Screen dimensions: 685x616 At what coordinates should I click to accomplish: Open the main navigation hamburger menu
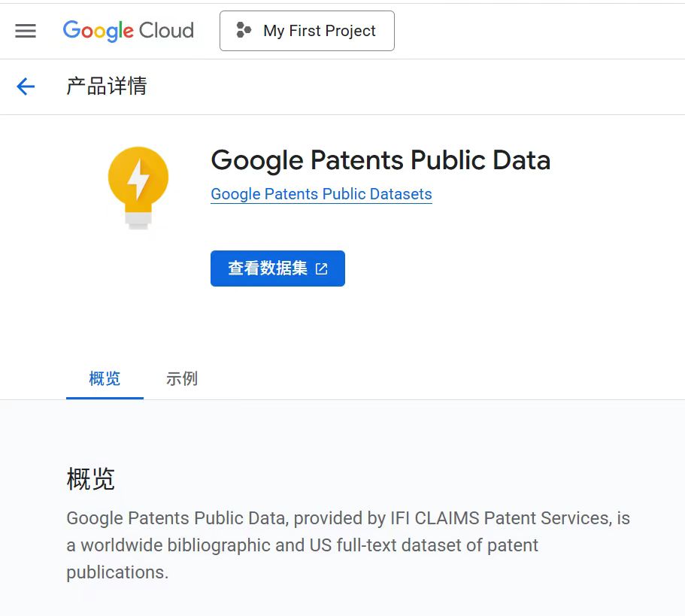(26, 31)
